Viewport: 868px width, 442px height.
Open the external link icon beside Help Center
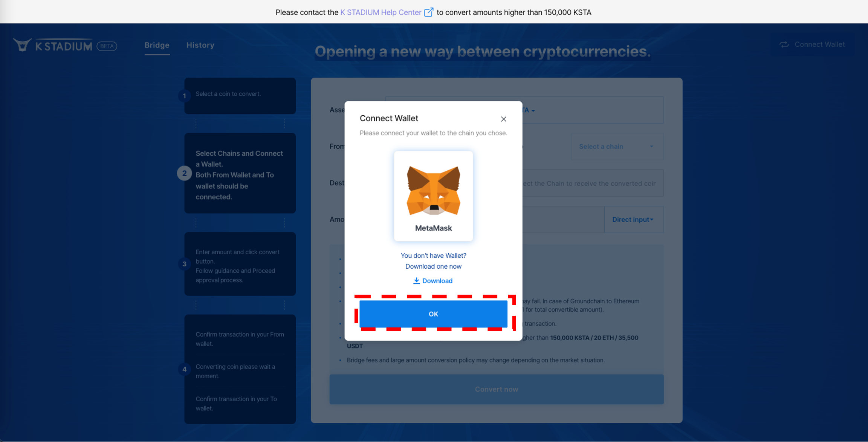tap(429, 12)
